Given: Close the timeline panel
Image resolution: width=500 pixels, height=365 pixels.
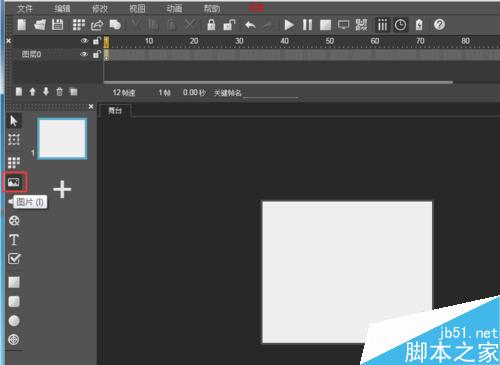Looking at the screenshot, I should tap(9, 41).
